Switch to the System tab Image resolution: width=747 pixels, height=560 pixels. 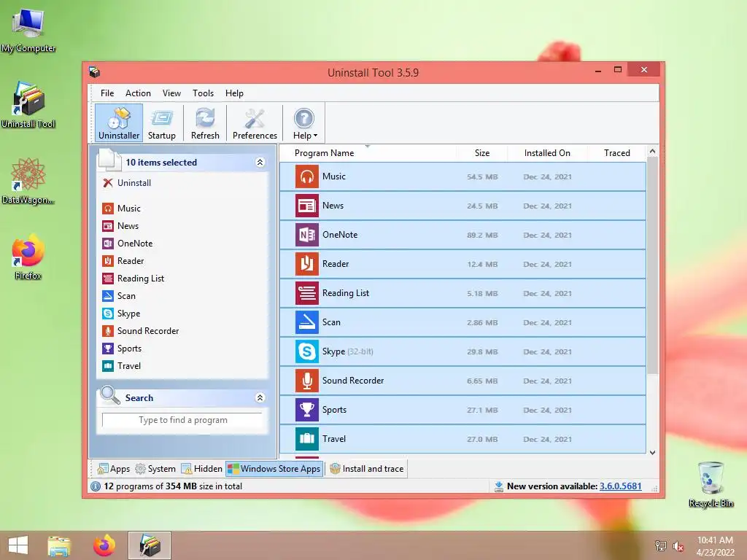156,469
